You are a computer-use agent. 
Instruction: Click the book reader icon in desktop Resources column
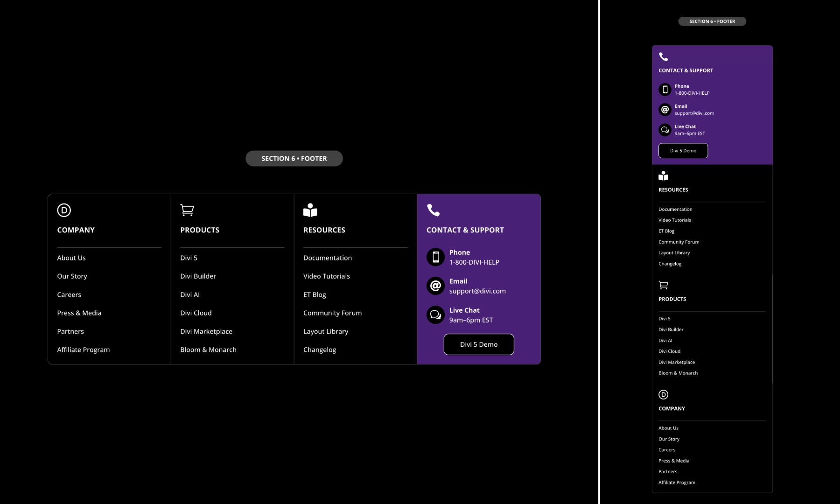tap(310, 210)
